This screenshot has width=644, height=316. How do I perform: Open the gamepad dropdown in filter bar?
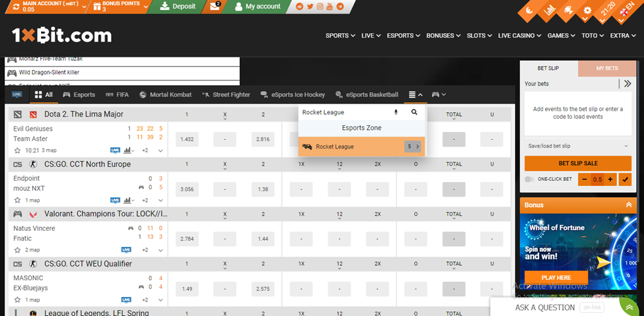[x=439, y=95]
